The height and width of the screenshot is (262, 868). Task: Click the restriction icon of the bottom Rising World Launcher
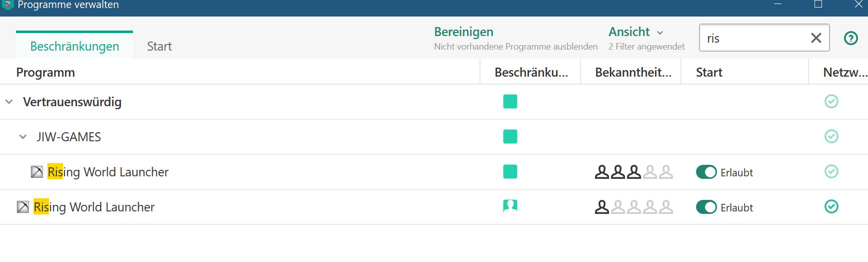click(510, 206)
